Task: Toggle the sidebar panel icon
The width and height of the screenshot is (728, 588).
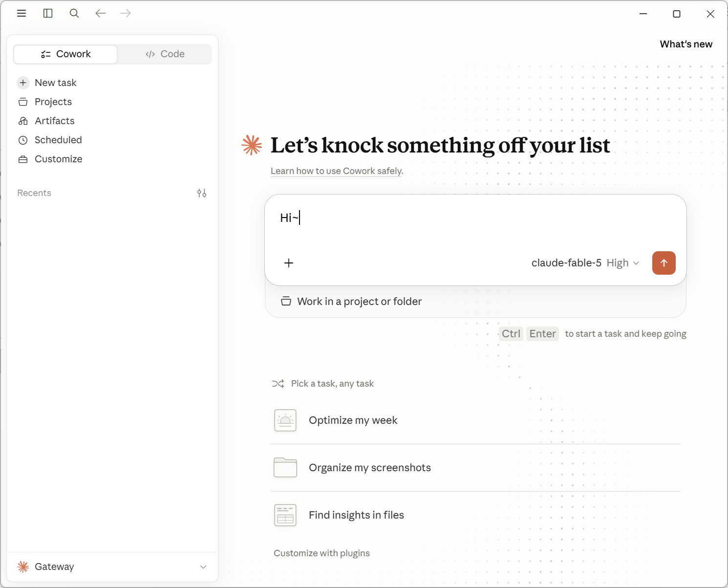Action: [x=48, y=13]
